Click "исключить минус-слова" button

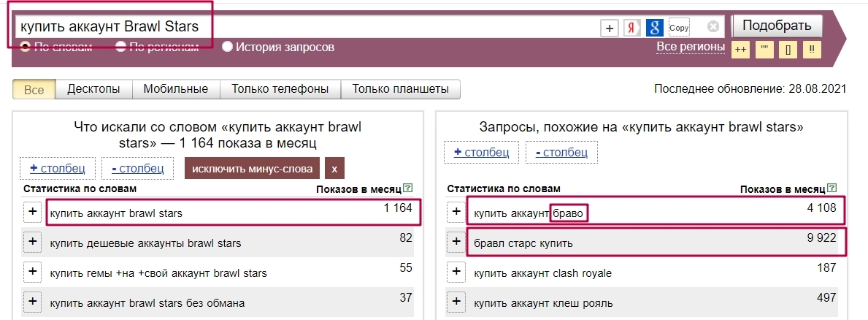253,169
